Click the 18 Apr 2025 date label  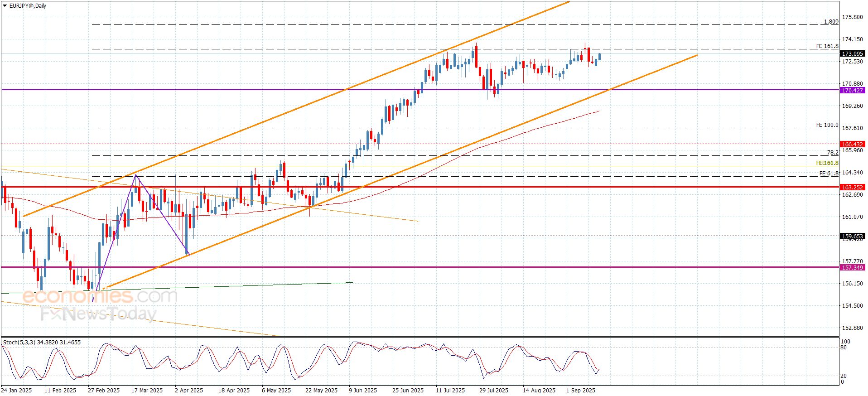tap(234, 390)
